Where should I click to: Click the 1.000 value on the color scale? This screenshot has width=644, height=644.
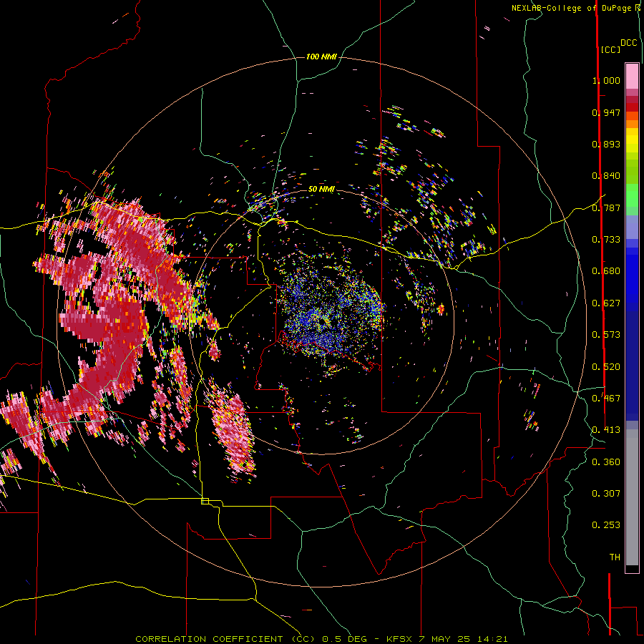606,80
